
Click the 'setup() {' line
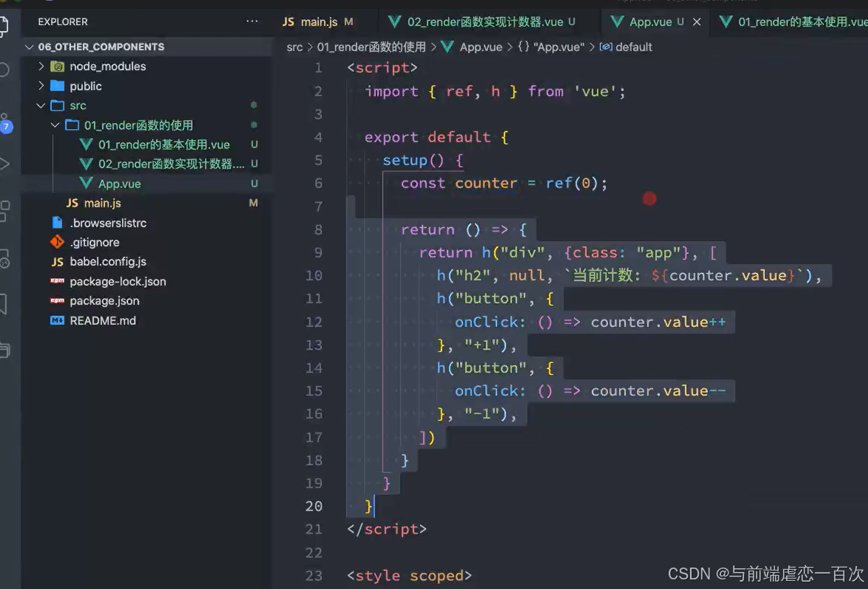click(x=423, y=161)
